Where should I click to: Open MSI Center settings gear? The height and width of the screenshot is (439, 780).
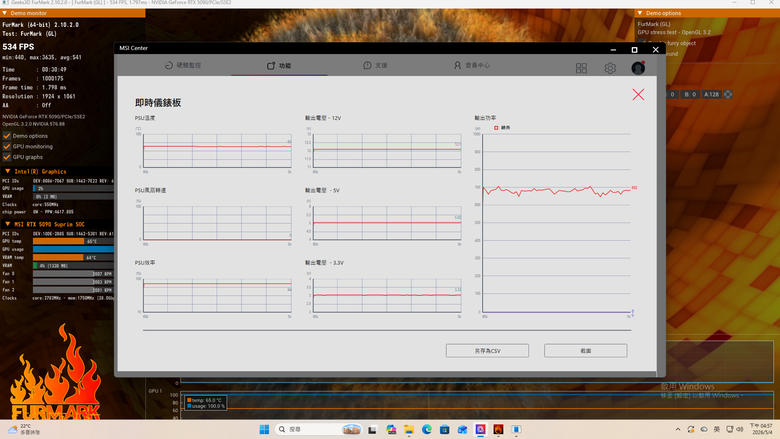tap(610, 68)
